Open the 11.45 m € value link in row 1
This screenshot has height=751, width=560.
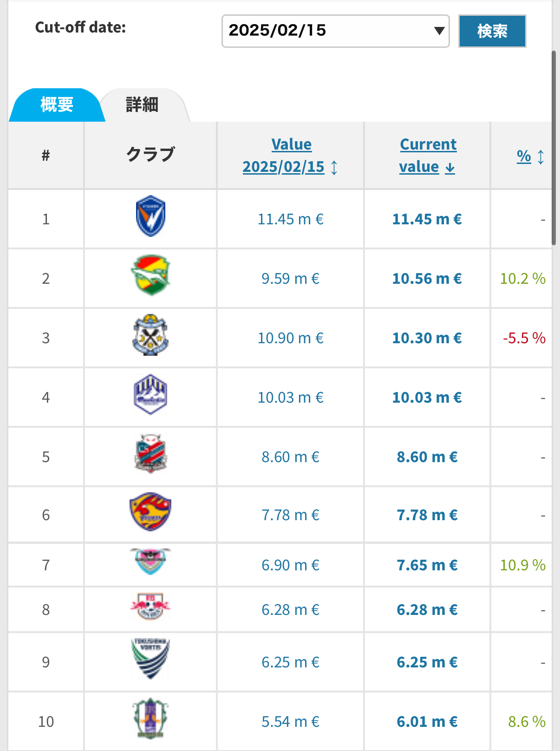pos(291,219)
